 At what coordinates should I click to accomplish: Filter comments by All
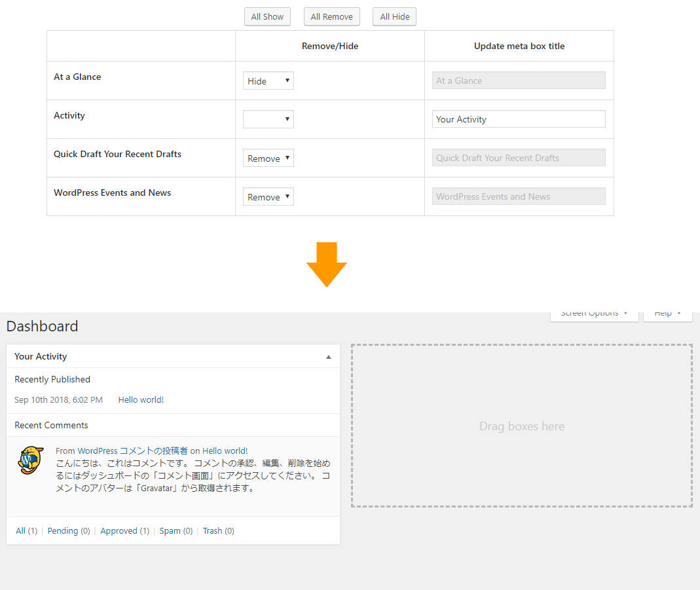coord(20,530)
